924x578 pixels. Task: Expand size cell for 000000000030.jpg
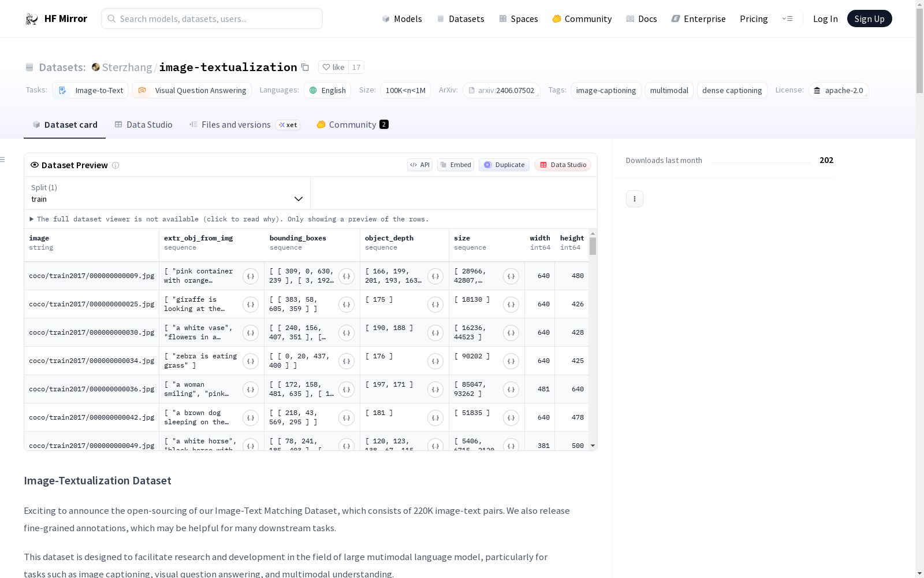[511, 333]
